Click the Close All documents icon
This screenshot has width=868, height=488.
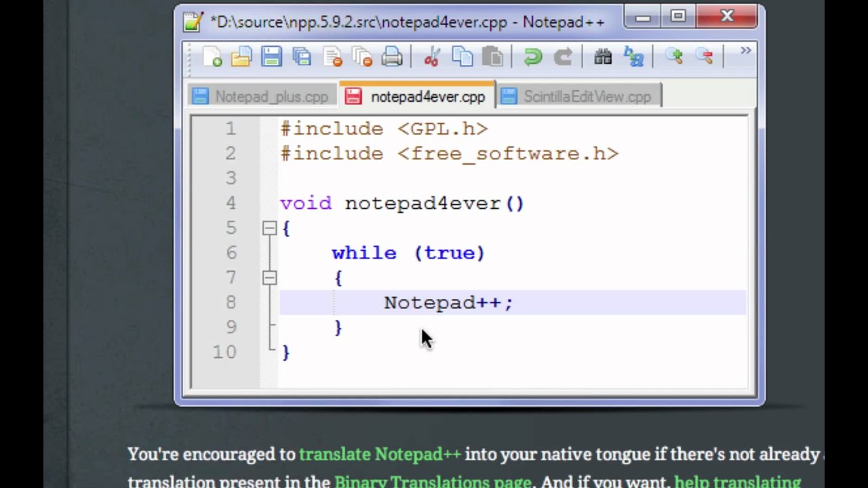click(x=362, y=57)
